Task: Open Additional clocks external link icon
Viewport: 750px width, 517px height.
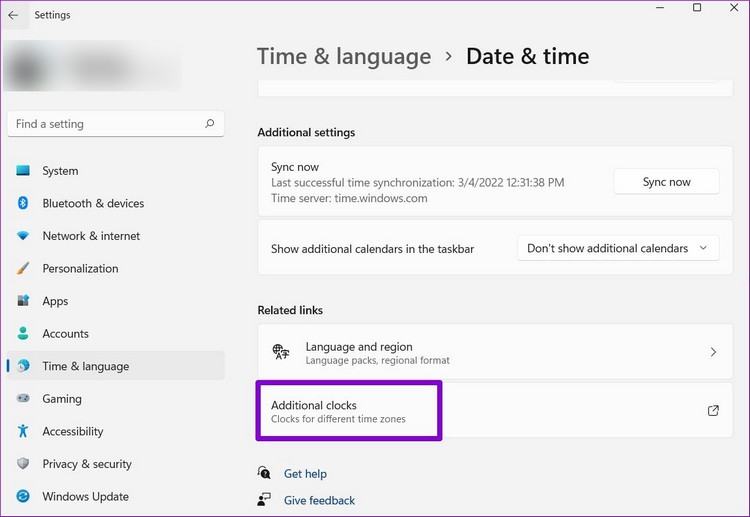Action: [713, 410]
